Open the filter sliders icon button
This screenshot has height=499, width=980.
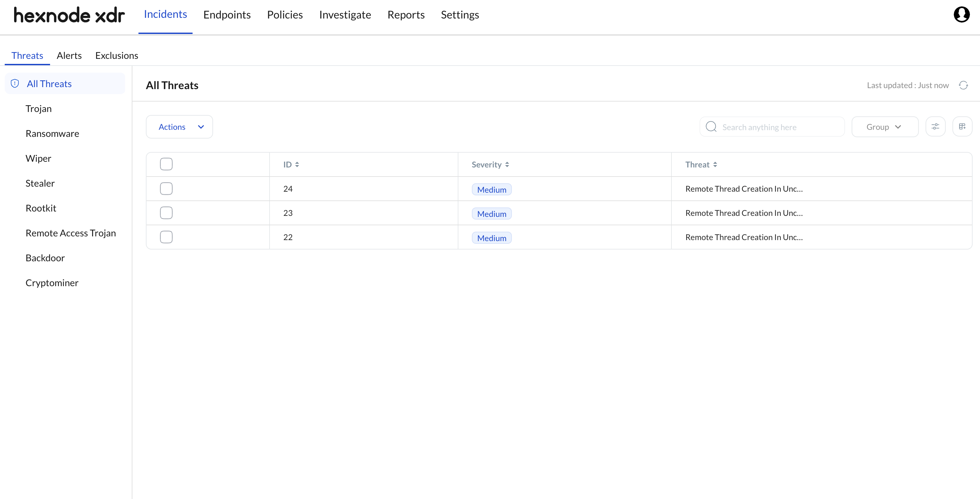[936, 127]
